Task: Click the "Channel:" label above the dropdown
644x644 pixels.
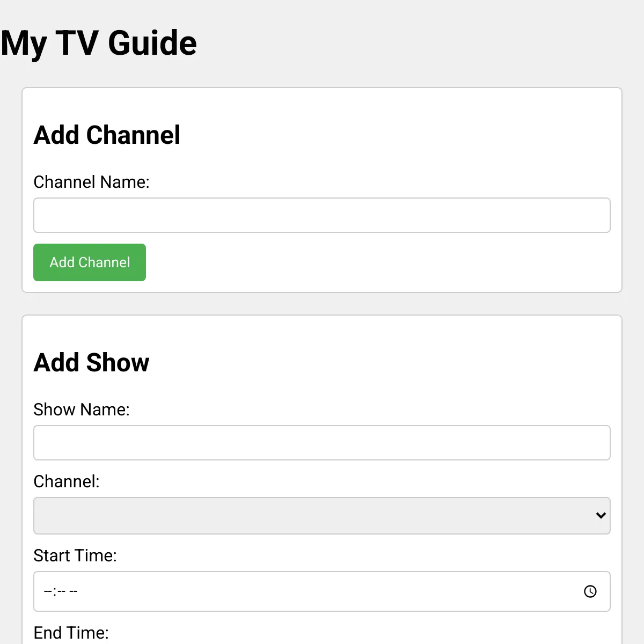Action: click(x=67, y=481)
